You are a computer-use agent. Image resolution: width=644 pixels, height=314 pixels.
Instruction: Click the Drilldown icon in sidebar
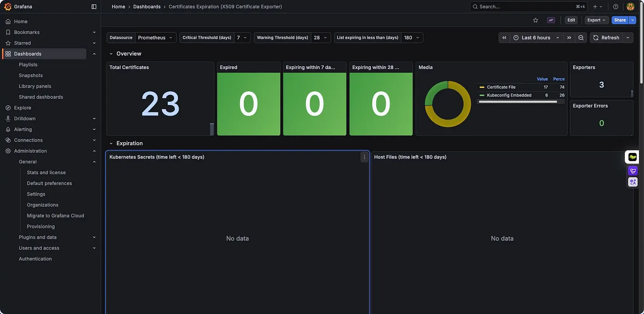[8, 118]
